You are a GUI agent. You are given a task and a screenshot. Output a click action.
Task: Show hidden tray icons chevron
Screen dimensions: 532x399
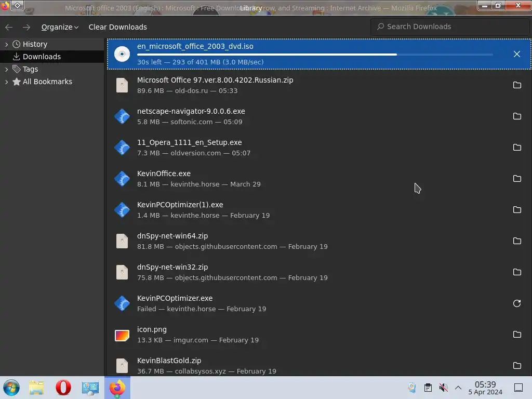(458, 388)
